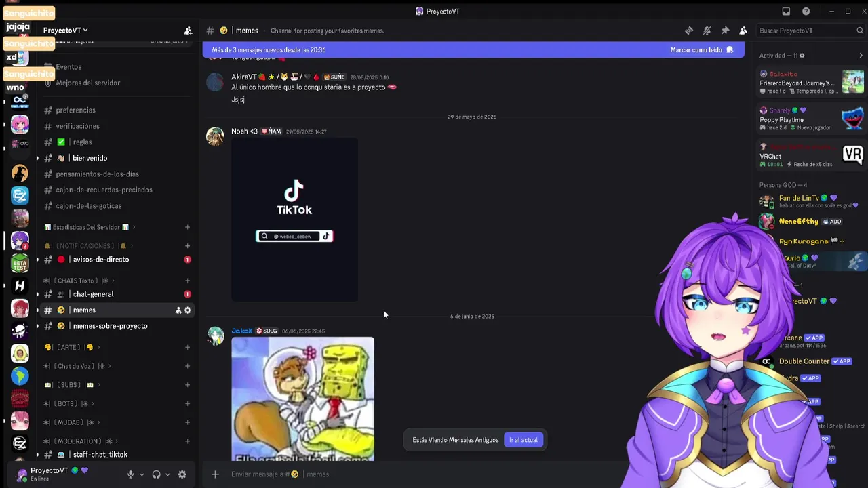Open Poppy Playtime activity card
Viewport: 868px width, 488px height.
(811, 119)
